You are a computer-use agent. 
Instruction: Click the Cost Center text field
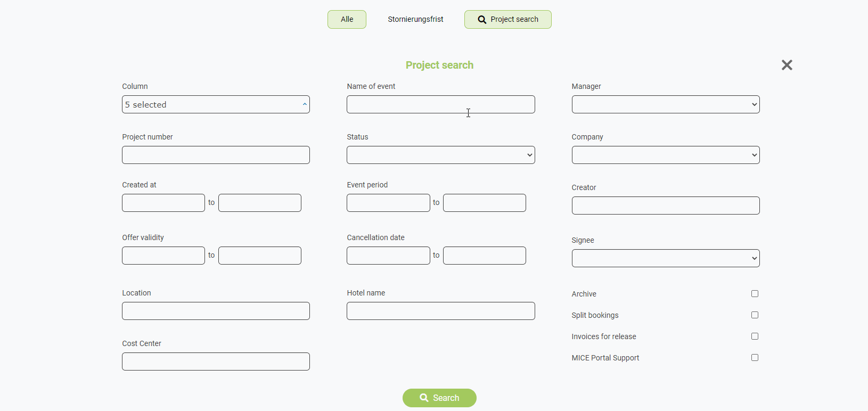tap(216, 361)
